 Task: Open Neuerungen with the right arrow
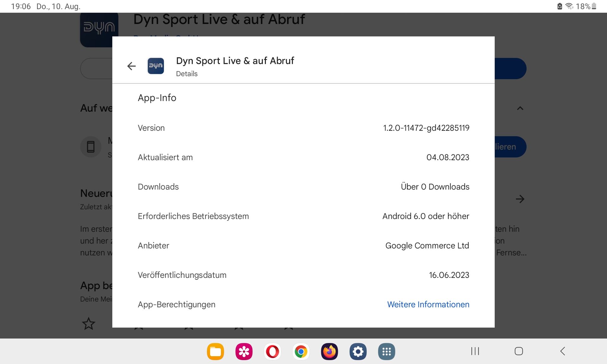pos(520,199)
